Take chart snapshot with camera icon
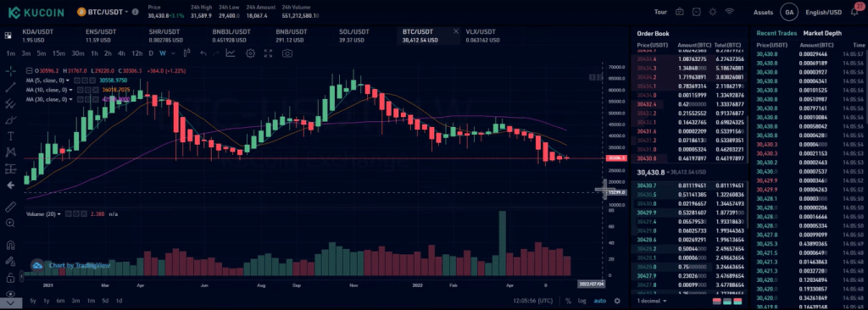Image resolution: width=868 pixels, height=310 pixels. (287, 53)
